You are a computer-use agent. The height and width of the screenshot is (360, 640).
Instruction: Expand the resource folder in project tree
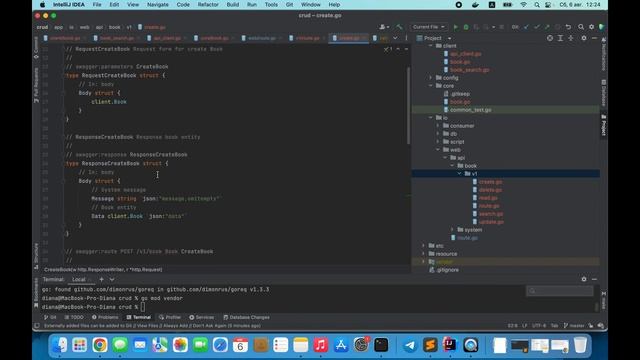[x=423, y=254]
